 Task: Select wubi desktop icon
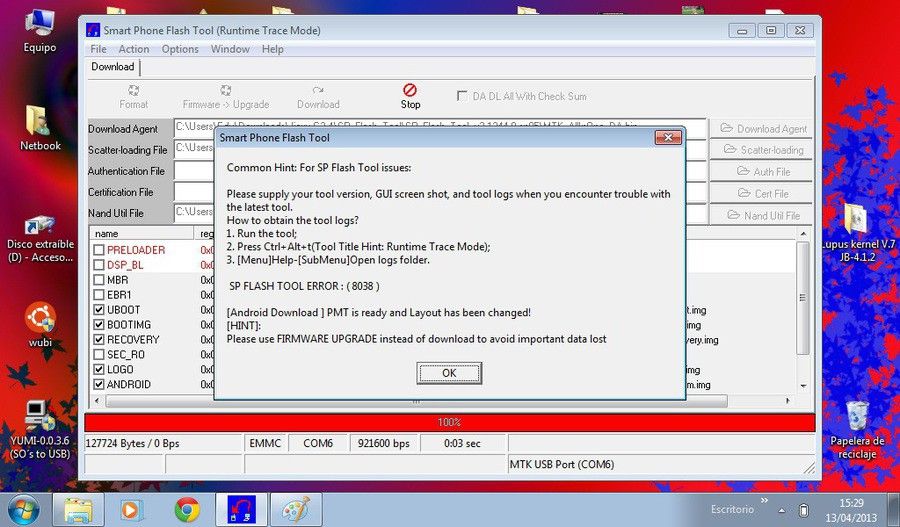pyautogui.click(x=40, y=324)
